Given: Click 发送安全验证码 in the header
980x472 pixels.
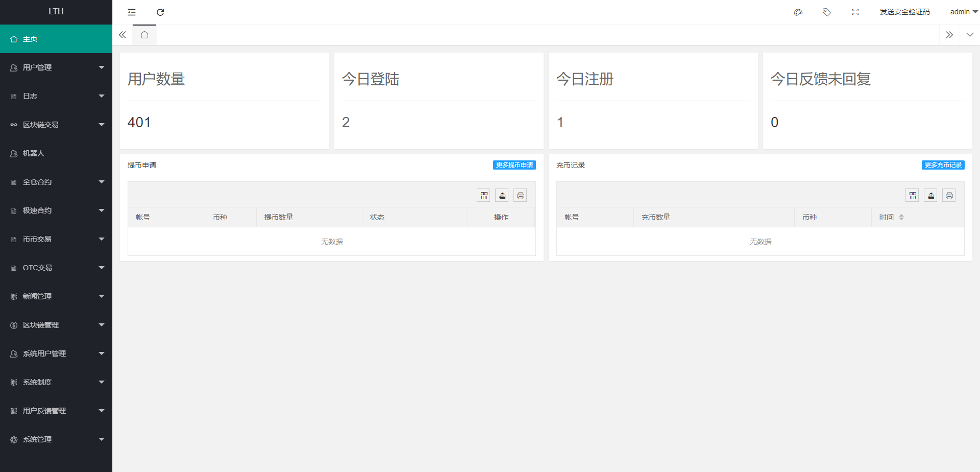Looking at the screenshot, I should coord(904,12).
